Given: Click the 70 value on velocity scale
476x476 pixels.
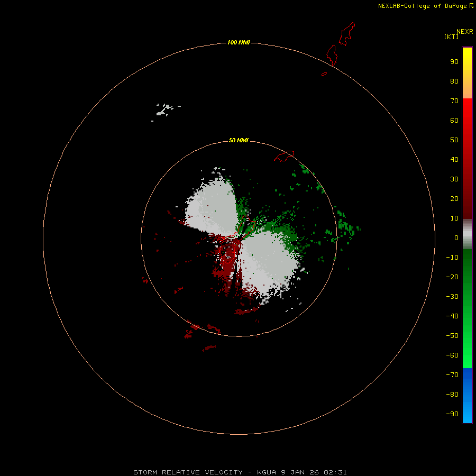Looking at the screenshot, I should tap(454, 101).
